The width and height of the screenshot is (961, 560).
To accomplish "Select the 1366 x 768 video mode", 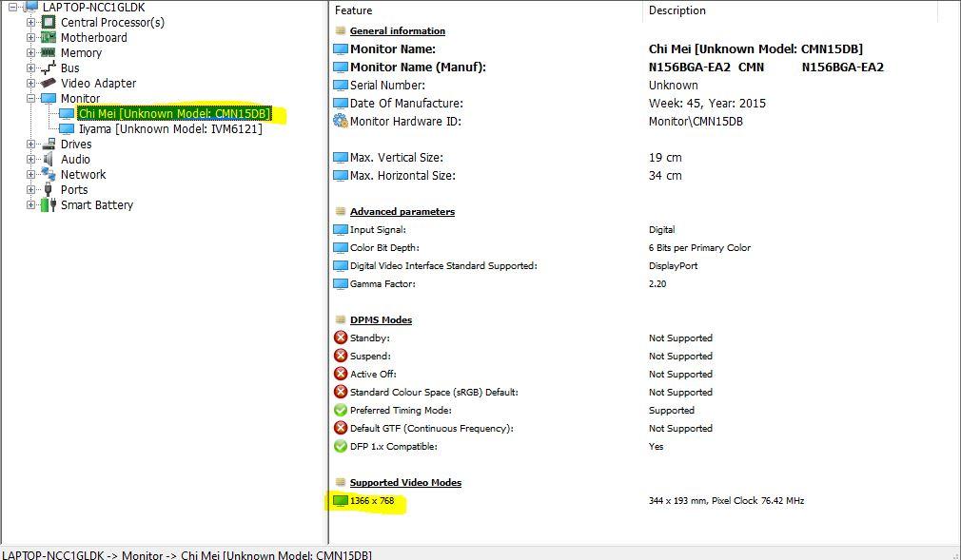I will tap(372, 500).
